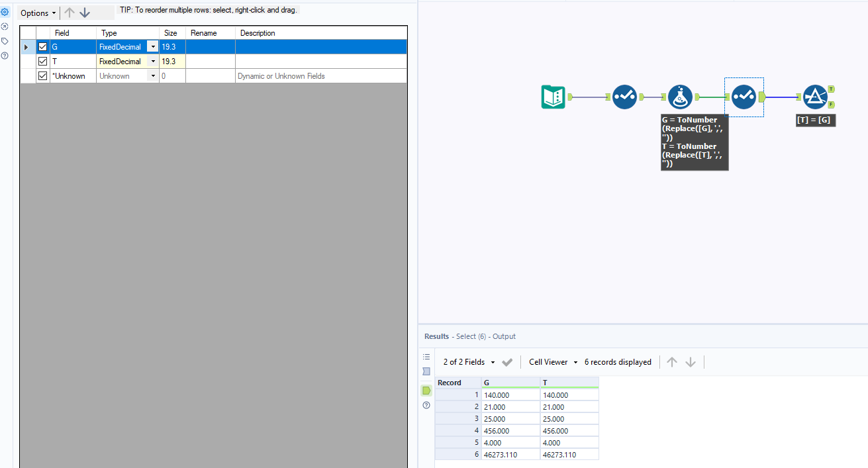This screenshot has width=868, height=468.
Task: Select the Input Data tool on the canvas
Action: click(553, 97)
